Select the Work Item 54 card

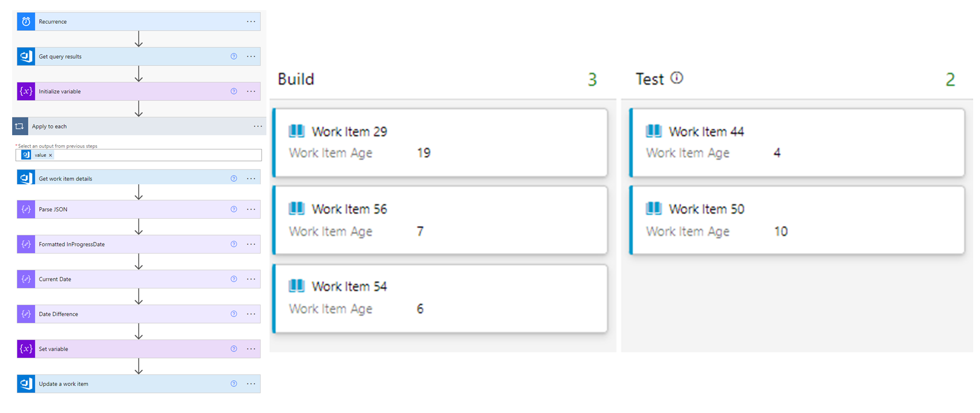(440, 298)
